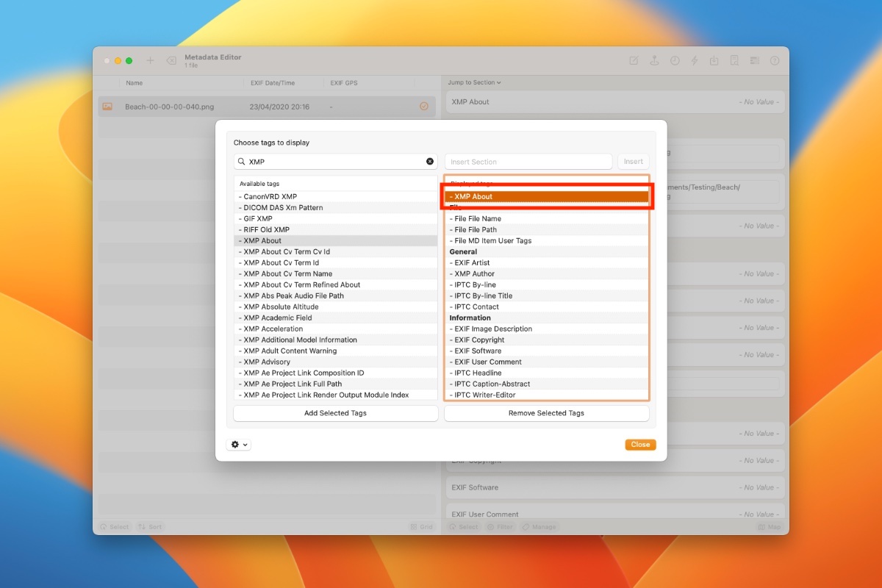Select XMP Acceleration tag
This screenshot has height=588, width=882.
pos(335,329)
